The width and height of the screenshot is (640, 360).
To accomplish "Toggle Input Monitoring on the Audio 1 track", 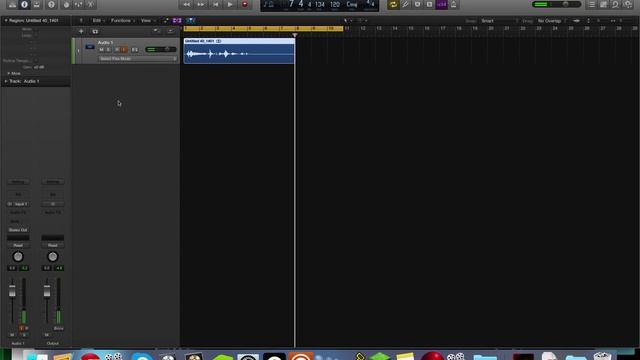I will (x=124, y=50).
